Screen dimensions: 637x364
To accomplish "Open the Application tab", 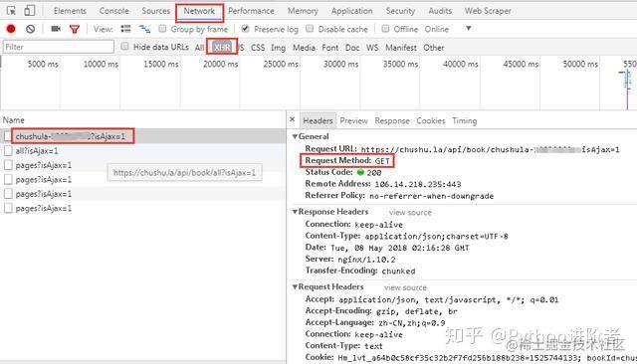I will (351, 11).
